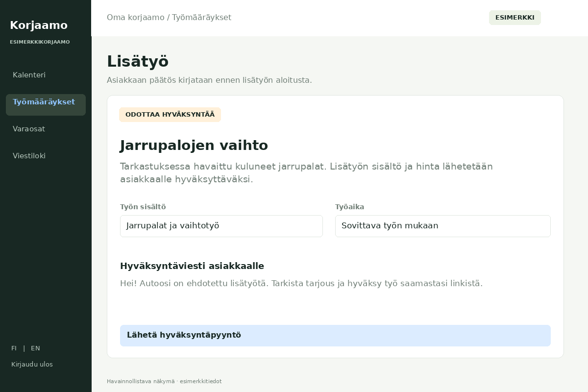
Task: Select Työmääräykset in the sidebar
Action: [x=46, y=104]
